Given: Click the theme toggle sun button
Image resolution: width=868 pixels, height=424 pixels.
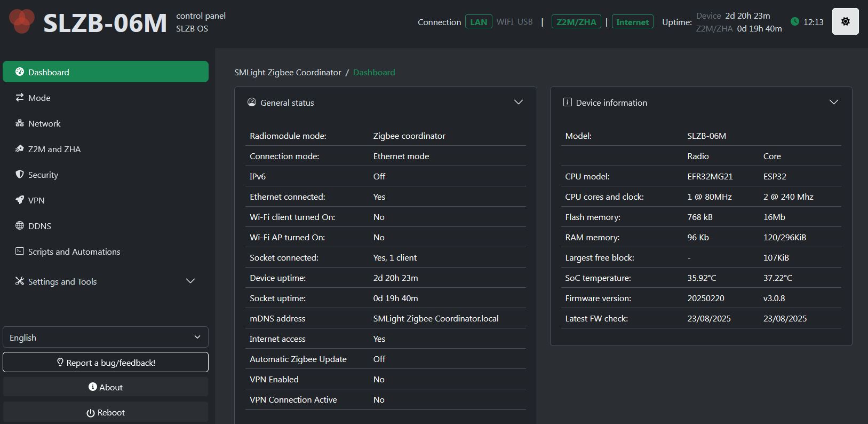Looking at the screenshot, I should click(845, 21).
